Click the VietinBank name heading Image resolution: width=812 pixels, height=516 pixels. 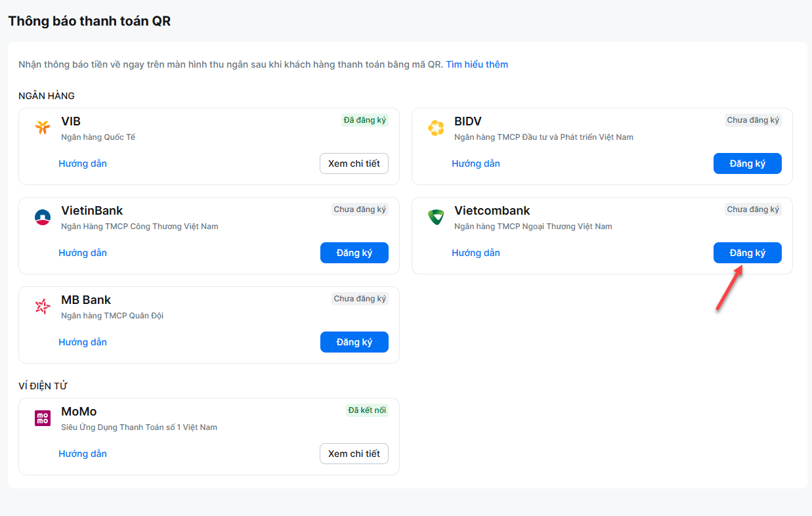tap(92, 211)
